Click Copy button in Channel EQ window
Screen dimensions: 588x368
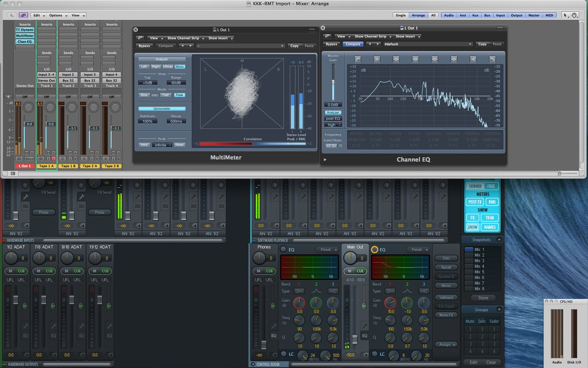(x=482, y=44)
